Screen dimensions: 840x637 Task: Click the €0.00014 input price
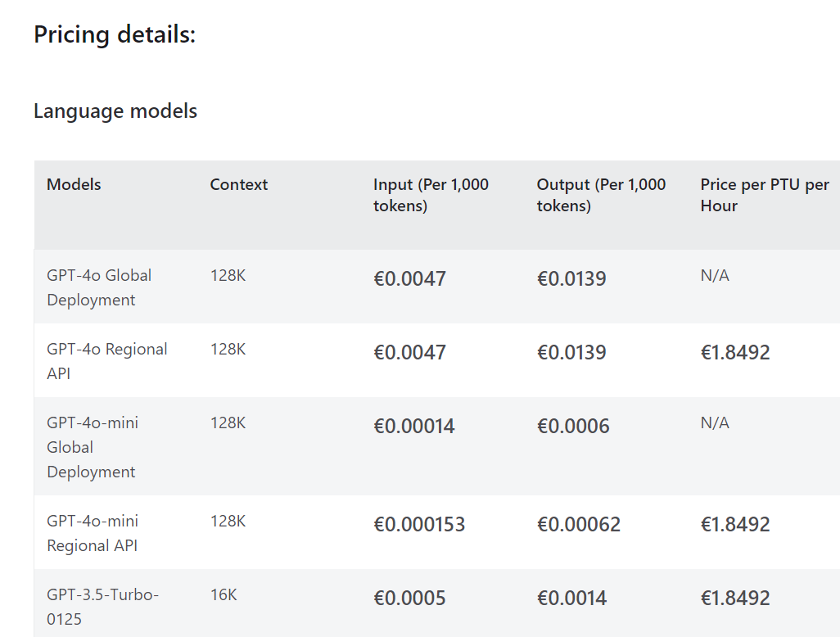414,427
